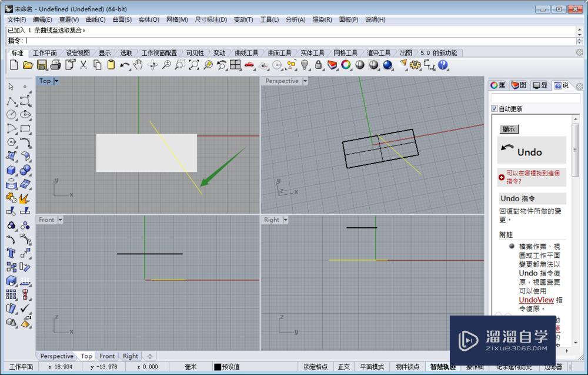Click the blue render sphere icon
The image size is (588, 375).
[387, 65]
